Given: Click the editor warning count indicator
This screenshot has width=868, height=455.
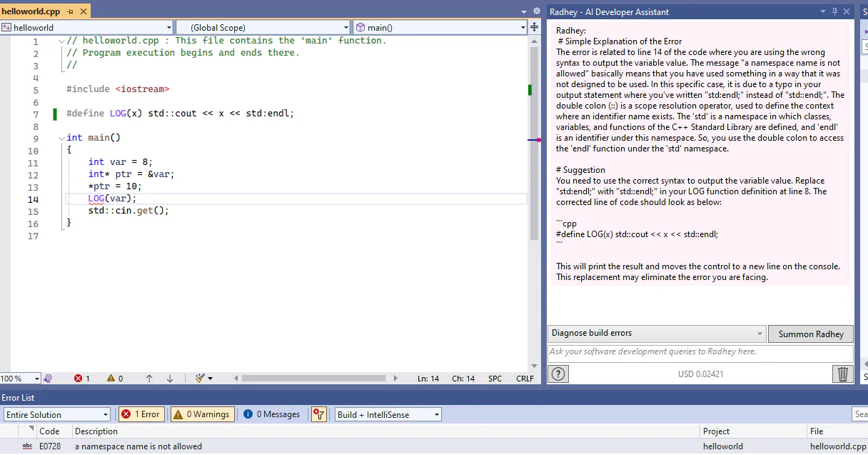Looking at the screenshot, I should pos(115,379).
